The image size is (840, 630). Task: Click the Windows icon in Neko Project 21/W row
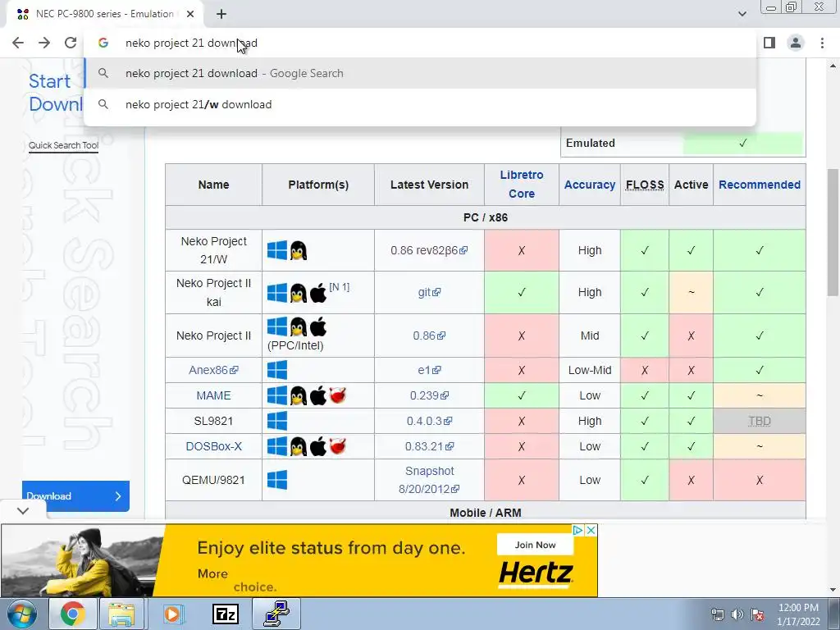point(277,250)
